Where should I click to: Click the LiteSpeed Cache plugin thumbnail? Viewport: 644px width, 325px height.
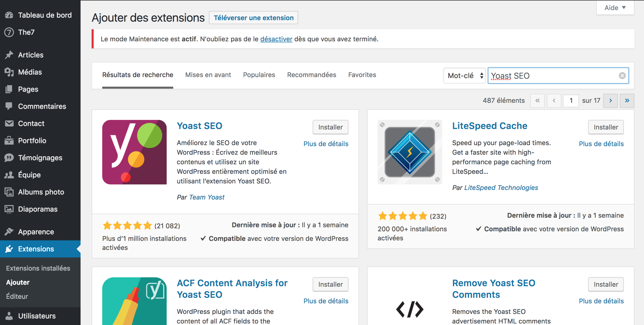tap(410, 152)
